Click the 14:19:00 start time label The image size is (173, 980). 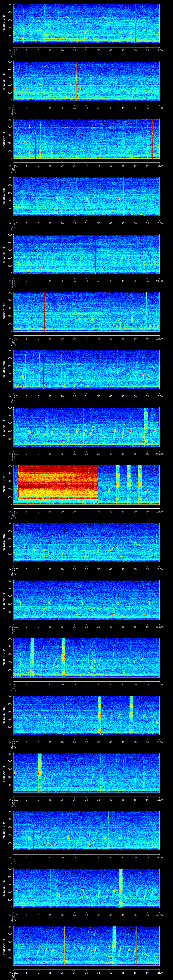[14, 223]
